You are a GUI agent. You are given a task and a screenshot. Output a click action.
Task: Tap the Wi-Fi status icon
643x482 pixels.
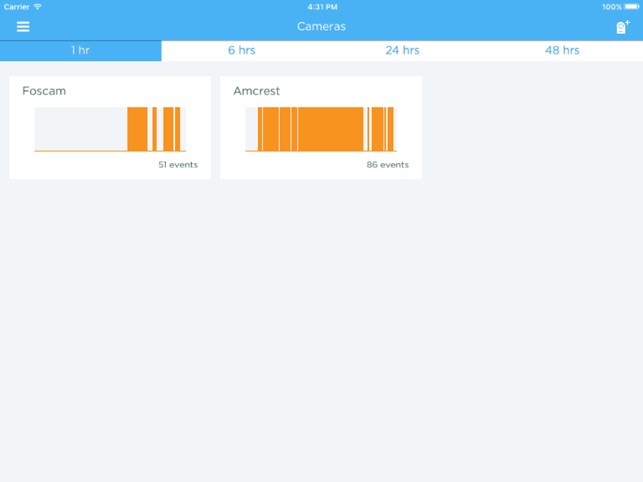pos(38,7)
